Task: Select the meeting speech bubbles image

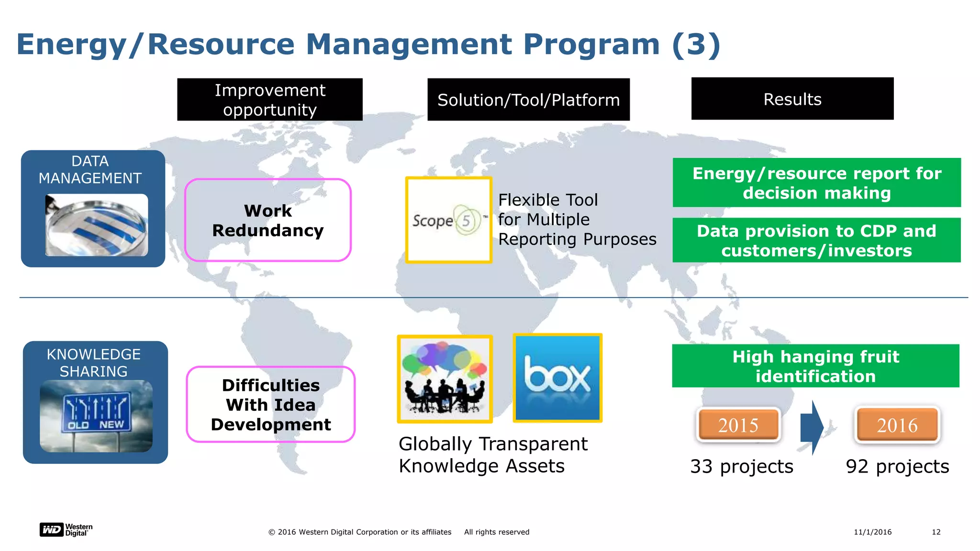Action: click(x=445, y=379)
